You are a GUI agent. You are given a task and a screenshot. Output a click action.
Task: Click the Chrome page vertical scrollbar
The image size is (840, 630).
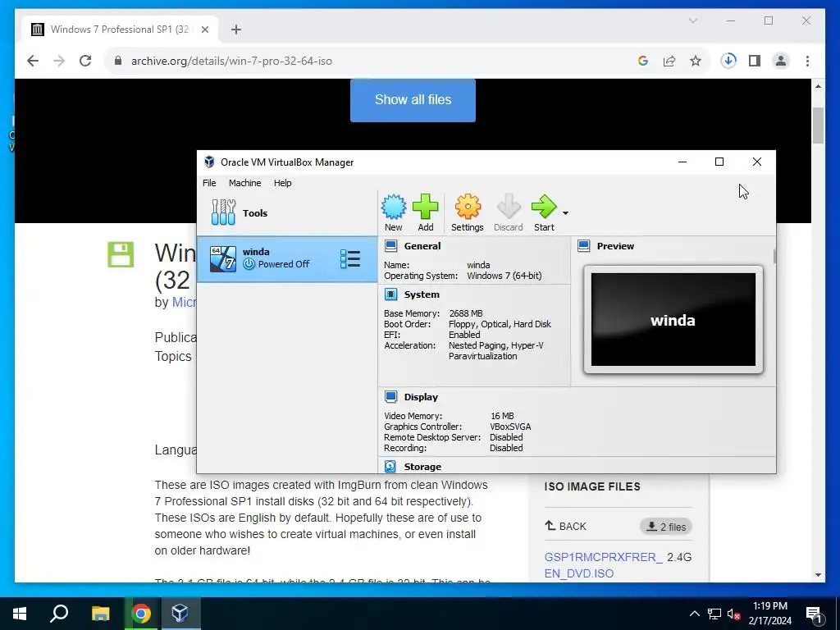818,126
